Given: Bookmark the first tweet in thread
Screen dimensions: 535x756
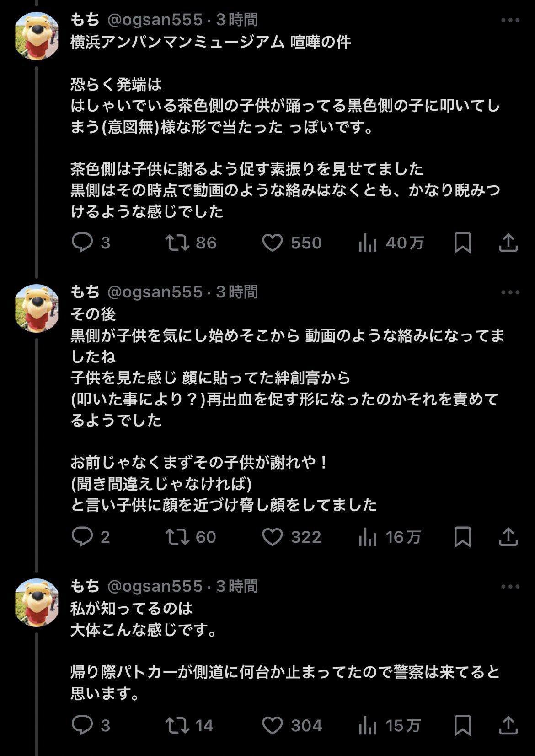Looking at the screenshot, I should 462,243.
